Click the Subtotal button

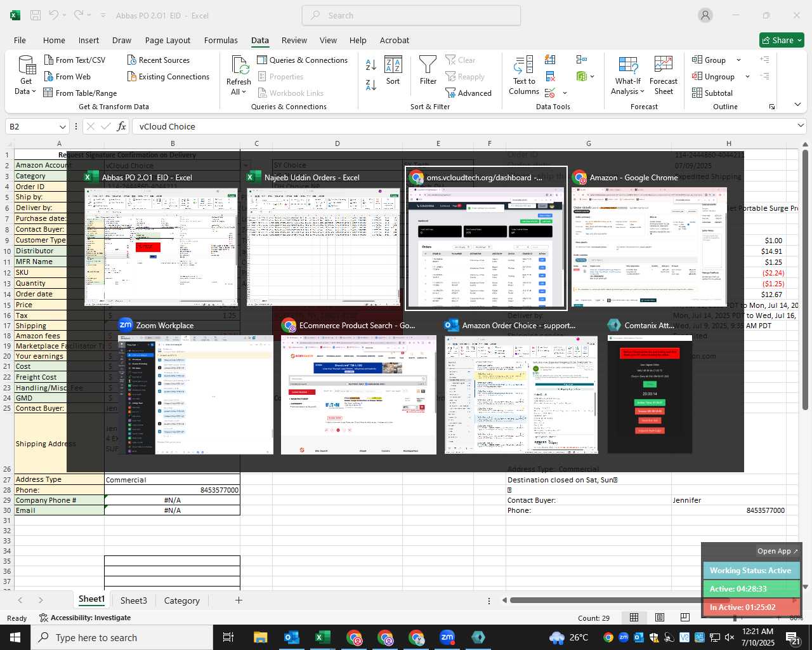click(712, 93)
